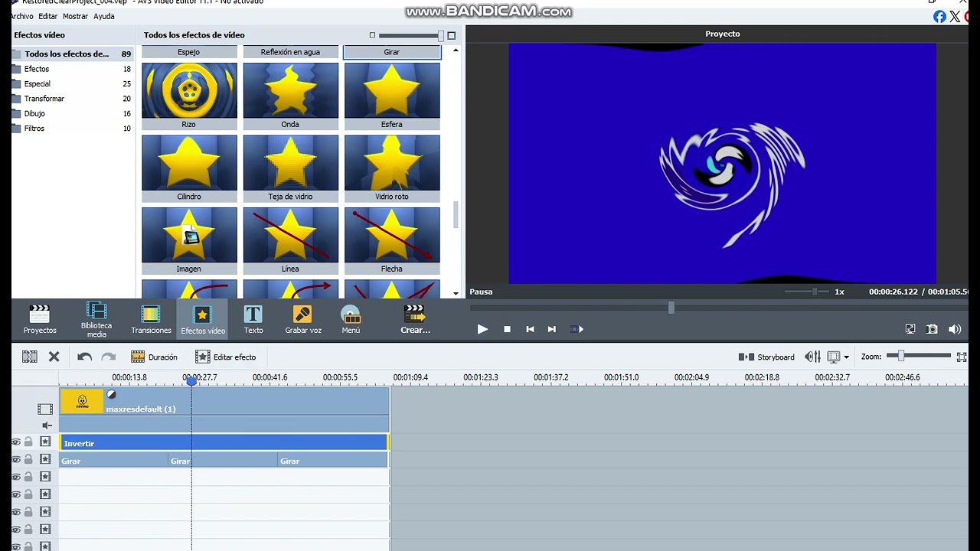Open the Ayuda menu

point(104,16)
